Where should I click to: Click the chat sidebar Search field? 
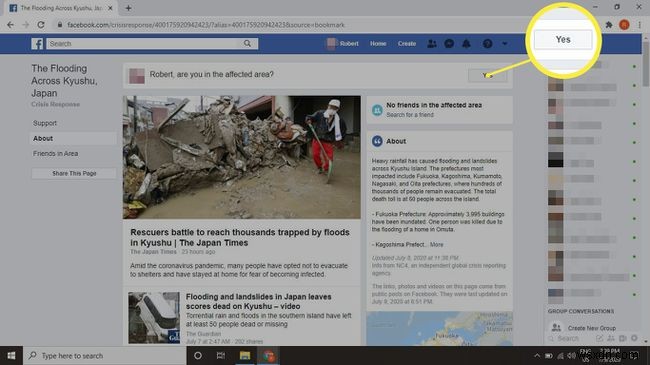click(568, 338)
